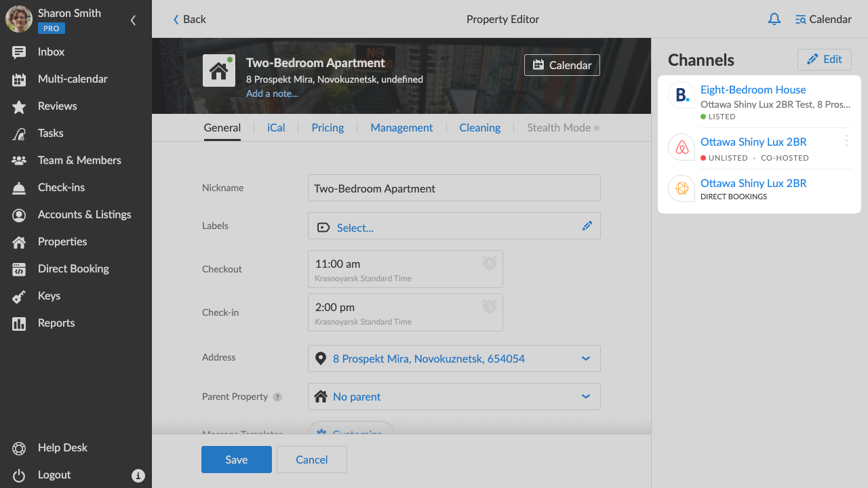868x488 pixels.
Task: Click the Team & Members people icon
Action: [x=19, y=161]
